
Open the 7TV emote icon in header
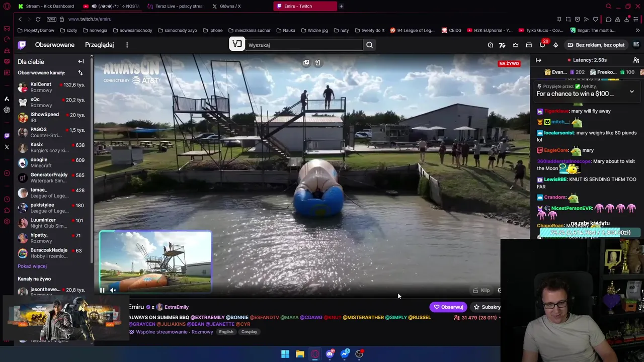502,45
